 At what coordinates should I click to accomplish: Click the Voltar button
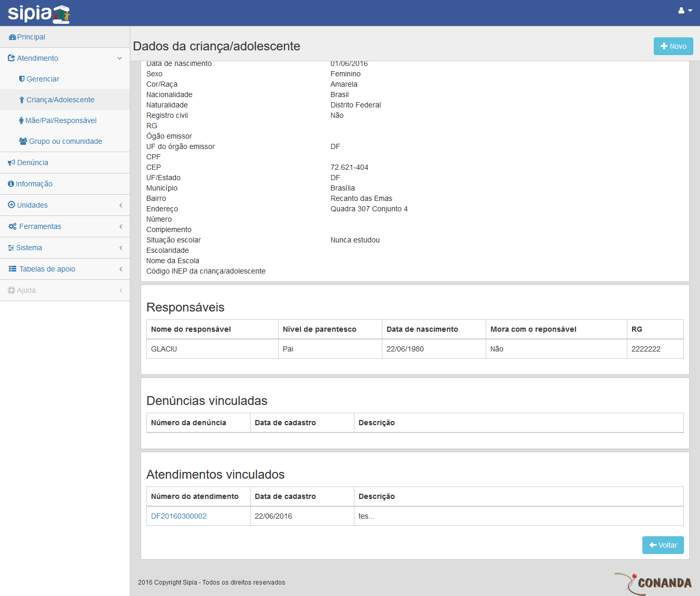(663, 545)
